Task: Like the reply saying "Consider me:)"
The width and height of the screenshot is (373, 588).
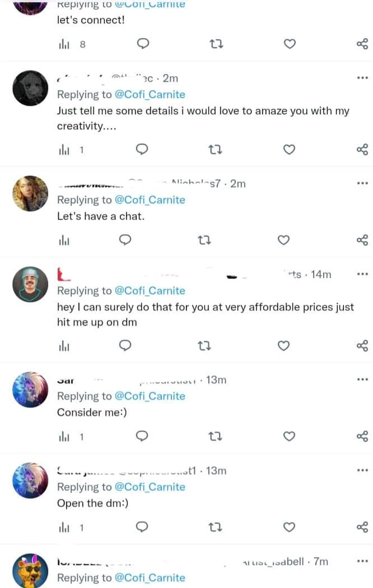Action: (x=289, y=436)
